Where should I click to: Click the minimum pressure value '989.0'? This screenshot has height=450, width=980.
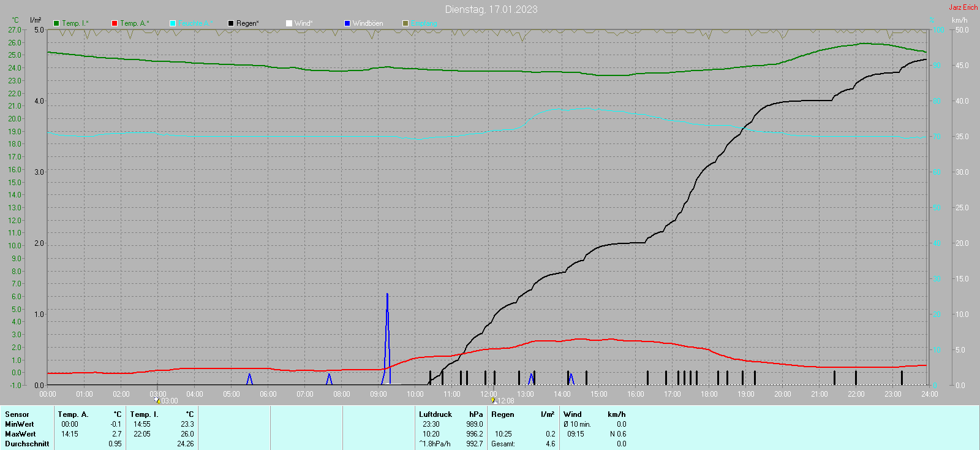(x=475, y=424)
